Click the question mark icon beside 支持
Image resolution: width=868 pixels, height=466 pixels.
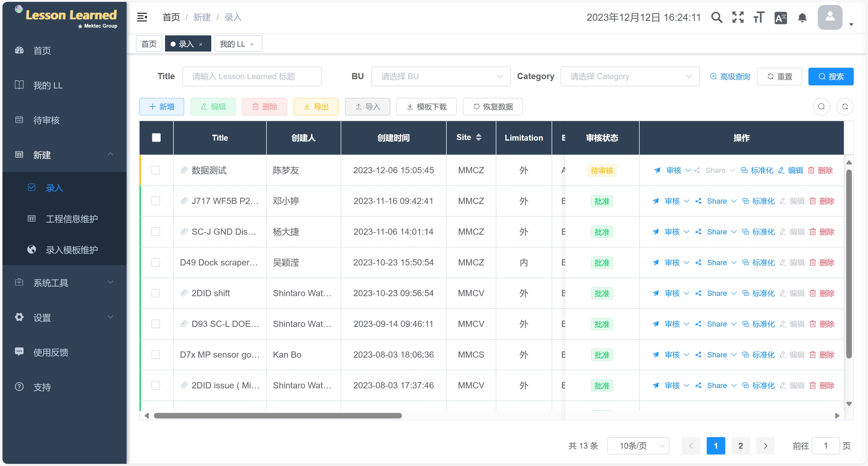[19, 387]
